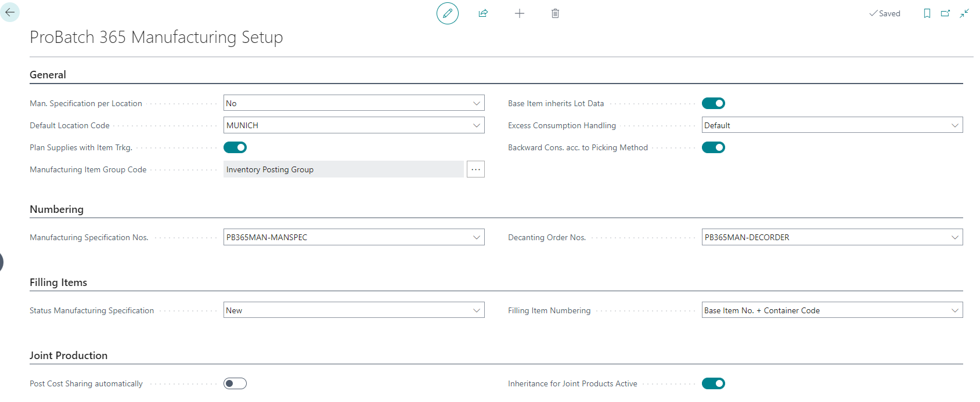Collapse the Joint Production section header

coord(69,356)
